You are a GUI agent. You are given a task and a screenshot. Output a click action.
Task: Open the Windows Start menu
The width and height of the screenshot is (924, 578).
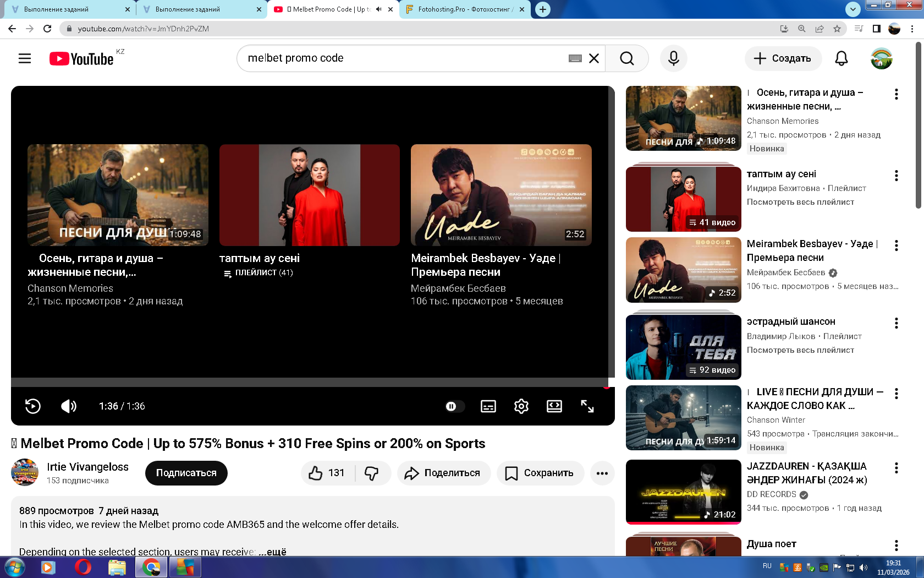click(x=14, y=567)
